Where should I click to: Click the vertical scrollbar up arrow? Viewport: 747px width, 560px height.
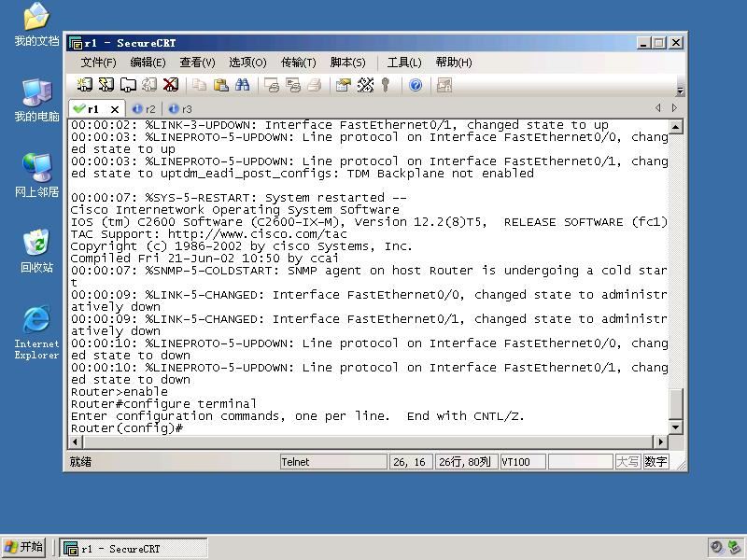point(676,127)
